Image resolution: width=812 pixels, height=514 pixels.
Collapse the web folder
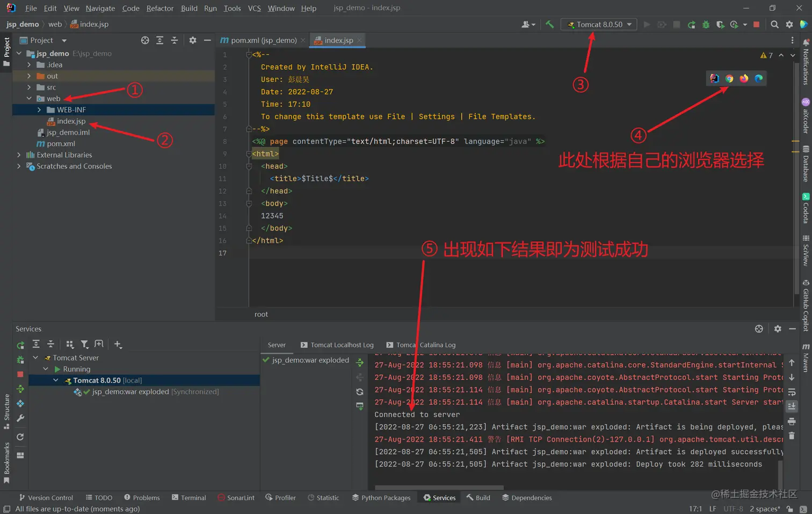point(30,99)
